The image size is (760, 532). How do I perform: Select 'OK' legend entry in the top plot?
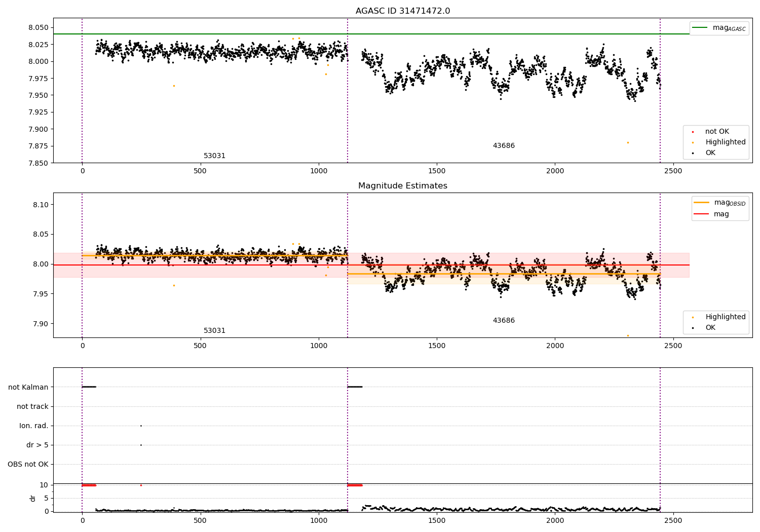(704, 153)
